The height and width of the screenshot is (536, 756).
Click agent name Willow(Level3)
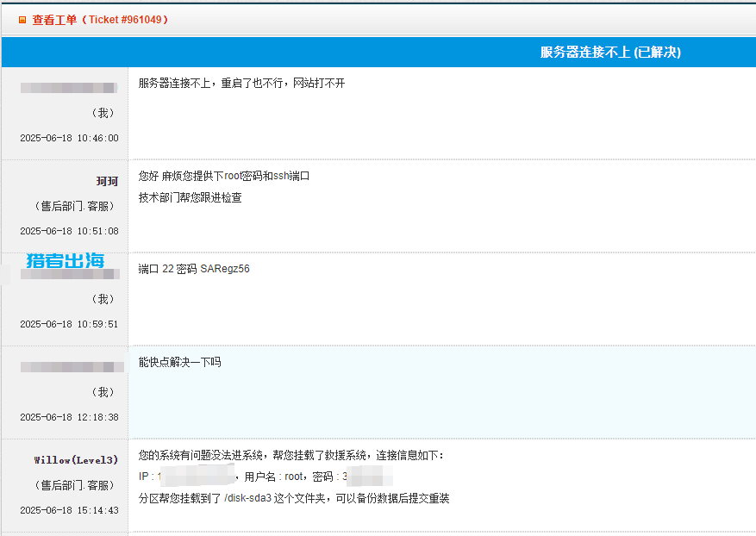click(76, 460)
